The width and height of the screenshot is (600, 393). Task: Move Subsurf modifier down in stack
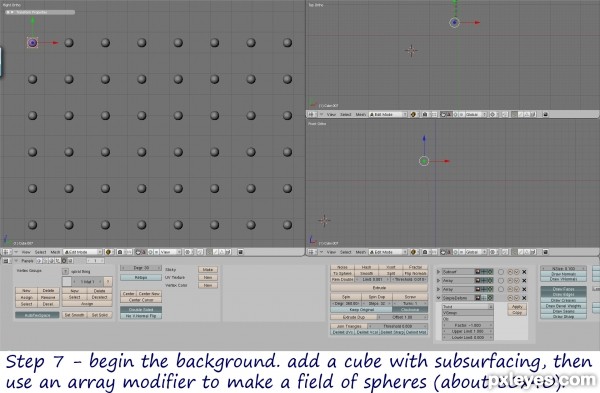(517, 272)
